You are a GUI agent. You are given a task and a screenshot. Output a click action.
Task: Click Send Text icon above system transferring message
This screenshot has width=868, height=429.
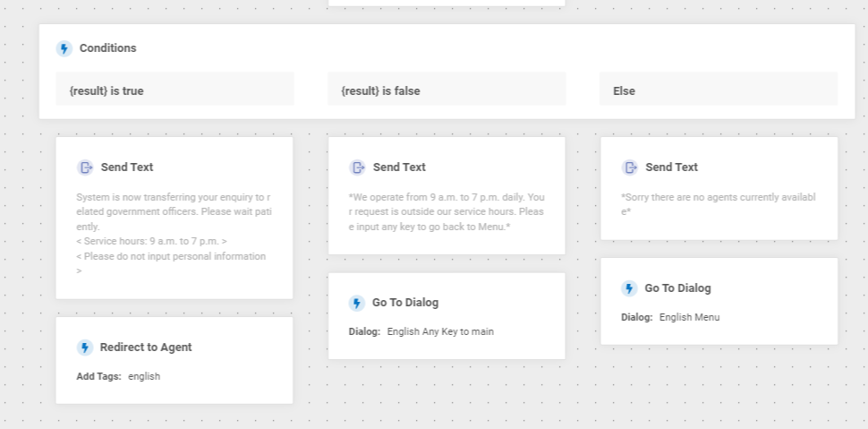(x=86, y=167)
